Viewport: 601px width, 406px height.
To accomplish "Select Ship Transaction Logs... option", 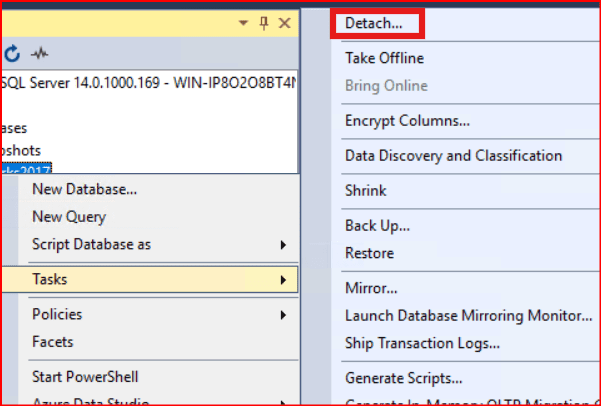I will 422,343.
